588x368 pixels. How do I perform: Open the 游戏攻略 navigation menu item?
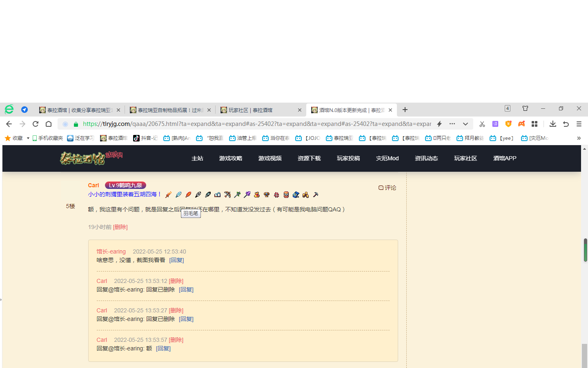(x=231, y=158)
